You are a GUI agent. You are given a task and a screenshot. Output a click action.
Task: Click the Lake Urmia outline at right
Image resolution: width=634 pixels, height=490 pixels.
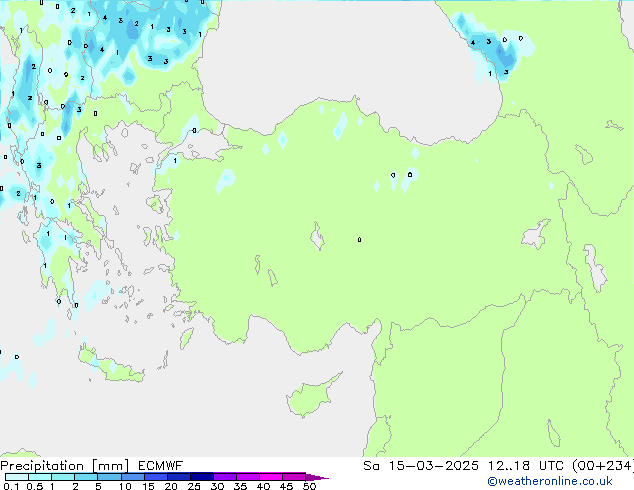596,268
